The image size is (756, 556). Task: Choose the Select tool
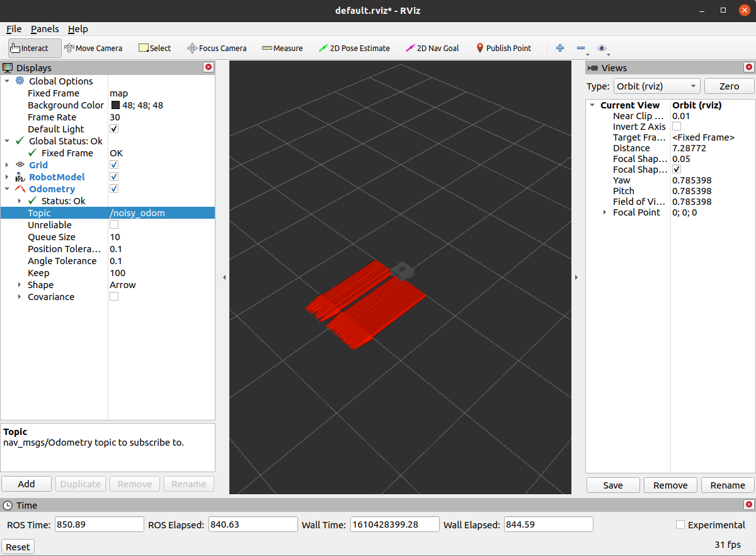154,48
